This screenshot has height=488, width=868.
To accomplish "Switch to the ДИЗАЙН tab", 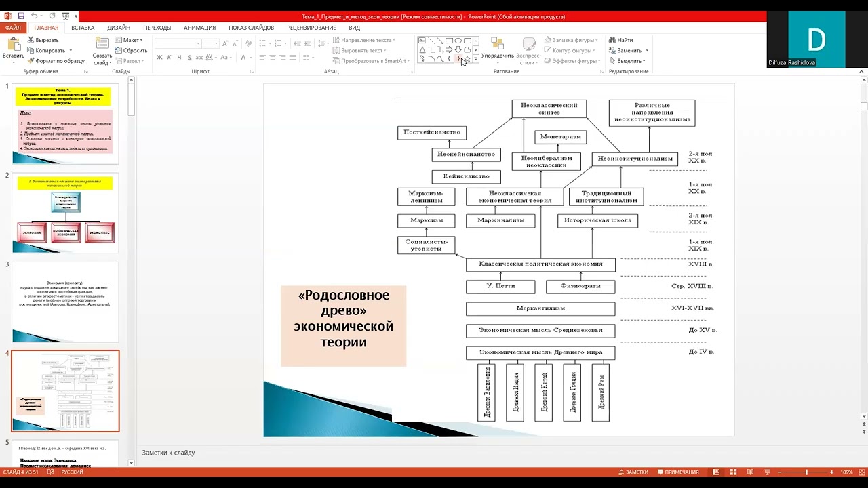I will click(x=119, y=28).
